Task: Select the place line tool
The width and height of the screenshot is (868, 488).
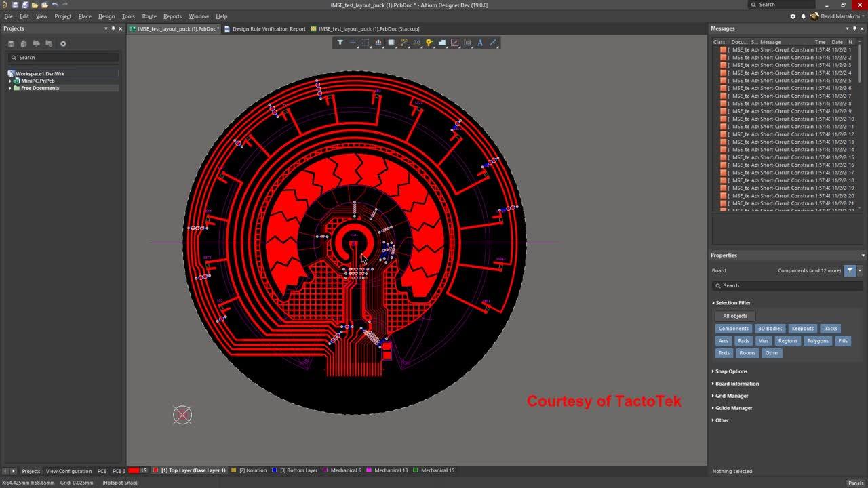Action: [x=493, y=43]
